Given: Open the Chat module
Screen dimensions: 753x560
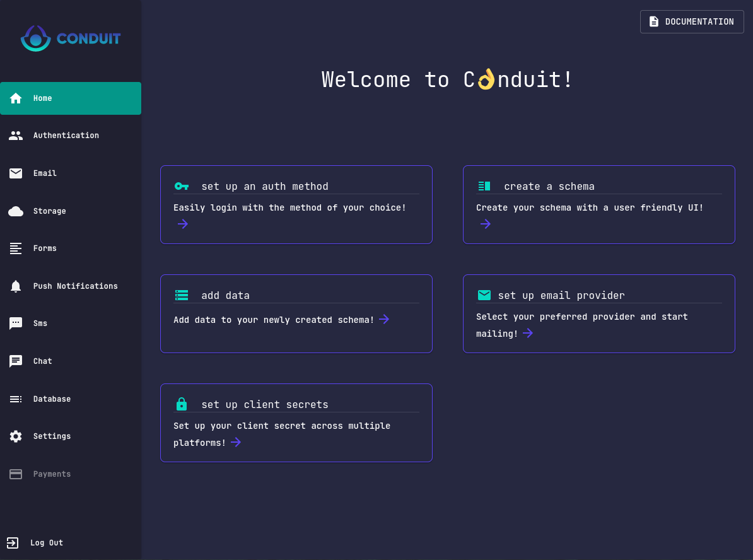Looking at the screenshot, I should click(71, 361).
